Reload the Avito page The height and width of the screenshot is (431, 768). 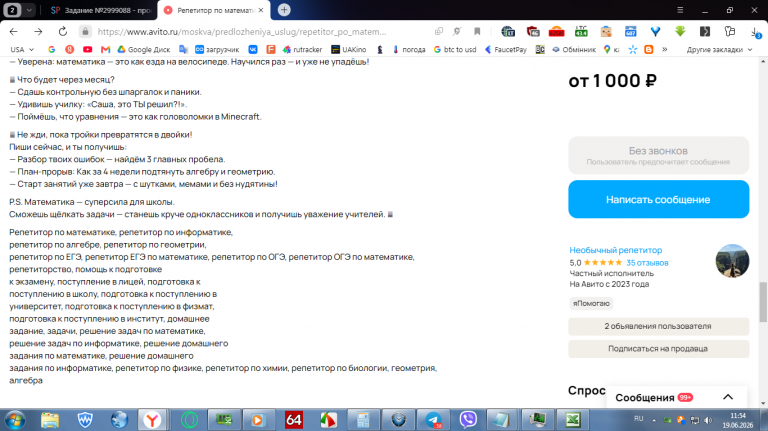63,31
